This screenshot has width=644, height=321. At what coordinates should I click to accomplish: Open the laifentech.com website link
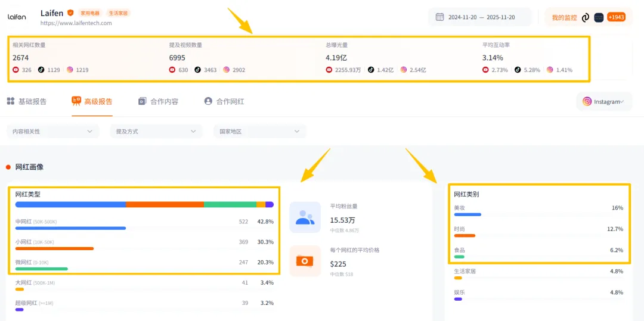click(76, 23)
